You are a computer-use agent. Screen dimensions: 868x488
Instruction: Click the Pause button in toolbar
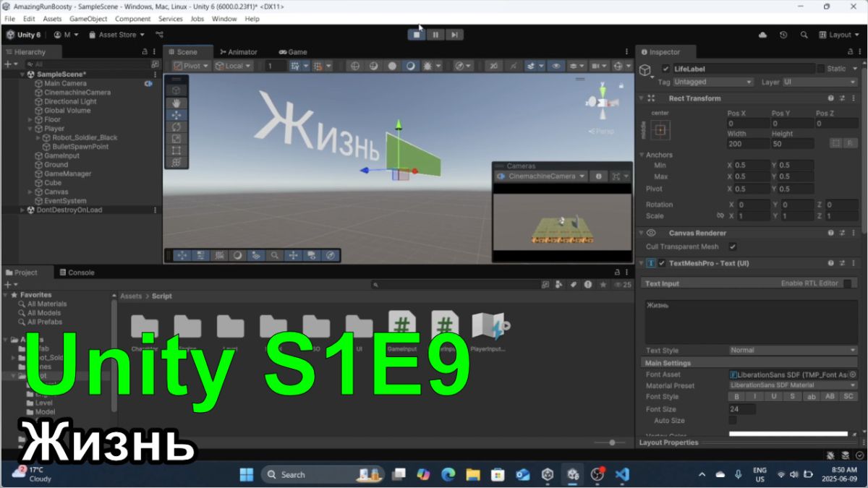[x=435, y=35]
